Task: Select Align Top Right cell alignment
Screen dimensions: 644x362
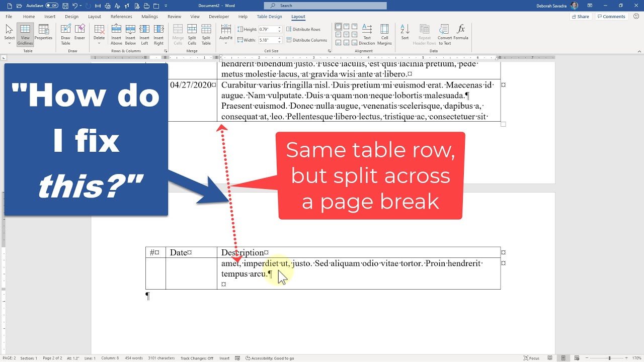Action: [354, 27]
